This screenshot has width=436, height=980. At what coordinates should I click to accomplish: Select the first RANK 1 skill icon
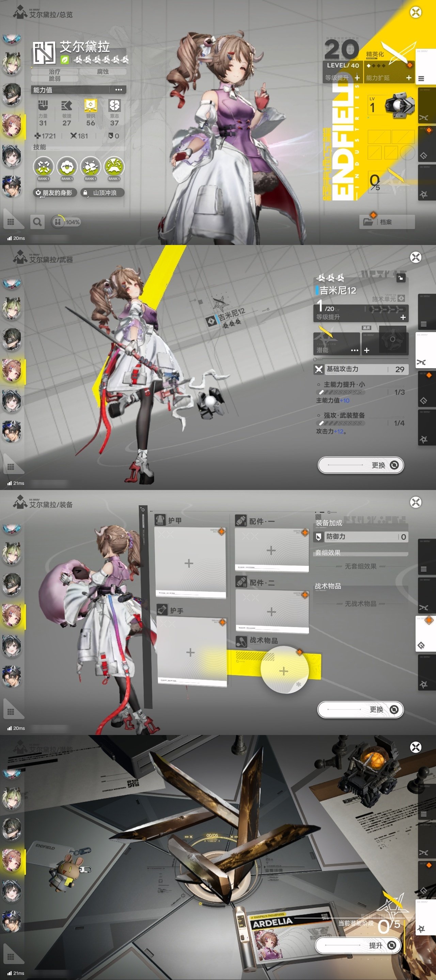[x=43, y=167]
